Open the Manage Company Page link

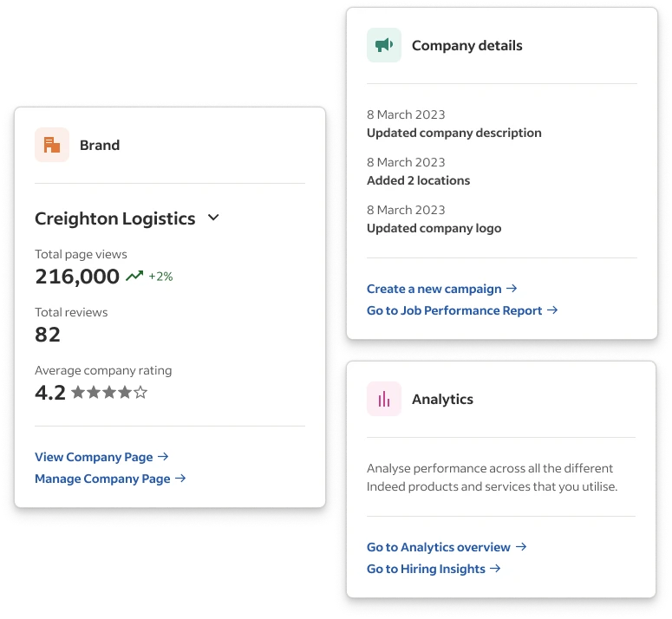102,479
